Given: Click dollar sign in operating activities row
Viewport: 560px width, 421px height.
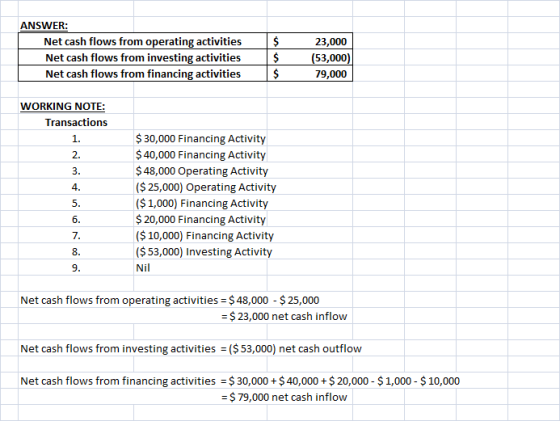Looking at the screenshot, I should click(x=276, y=42).
